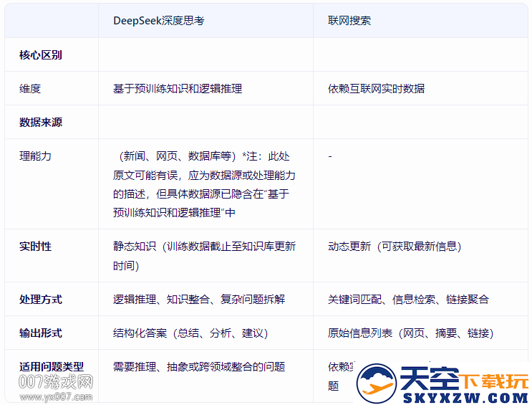Click the dash cell in 理能力 row
The height and width of the screenshot is (405, 532).
coord(330,156)
